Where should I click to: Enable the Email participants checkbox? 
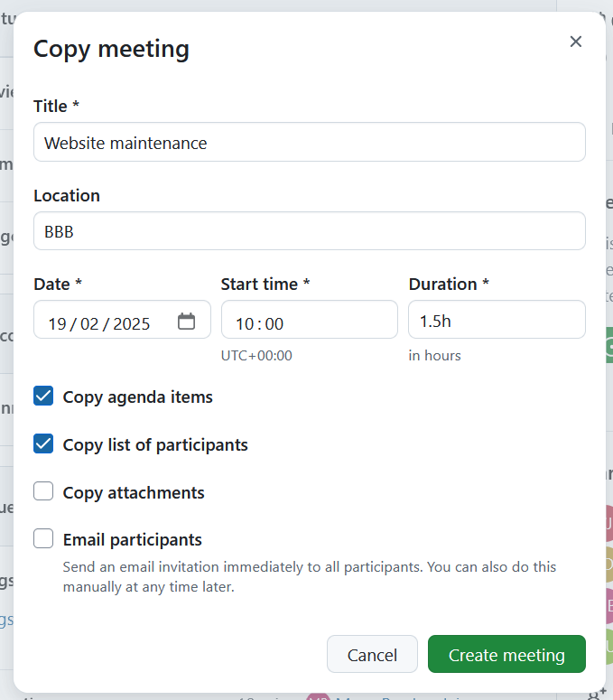(43, 539)
